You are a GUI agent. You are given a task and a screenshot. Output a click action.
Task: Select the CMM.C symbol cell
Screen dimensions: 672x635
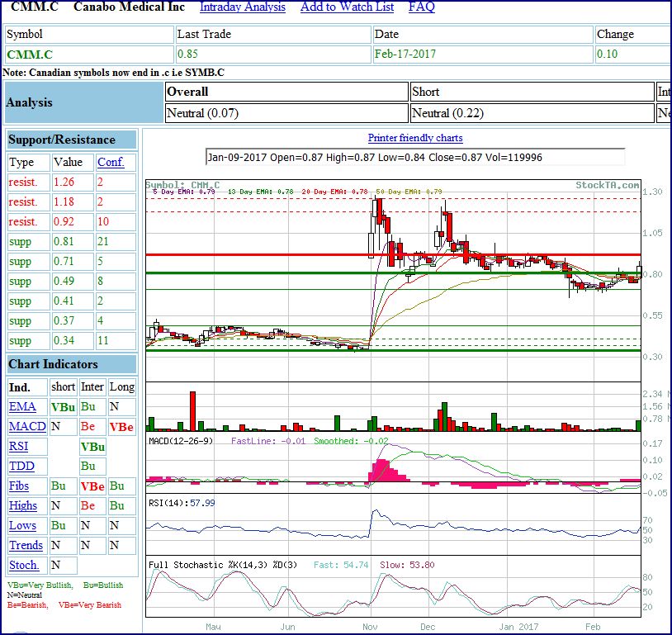pos(89,54)
